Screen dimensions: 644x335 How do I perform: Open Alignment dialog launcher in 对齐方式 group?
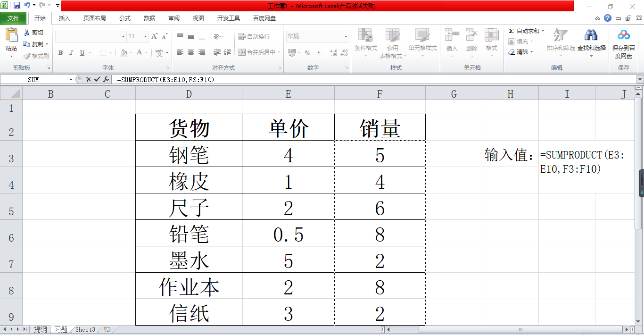(x=280, y=67)
